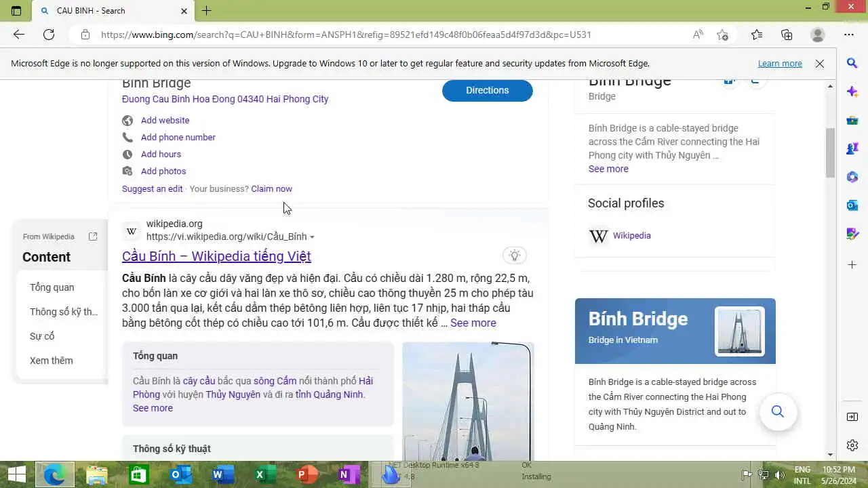
Task: Open Wikipedia social profile link
Action: click(x=631, y=236)
